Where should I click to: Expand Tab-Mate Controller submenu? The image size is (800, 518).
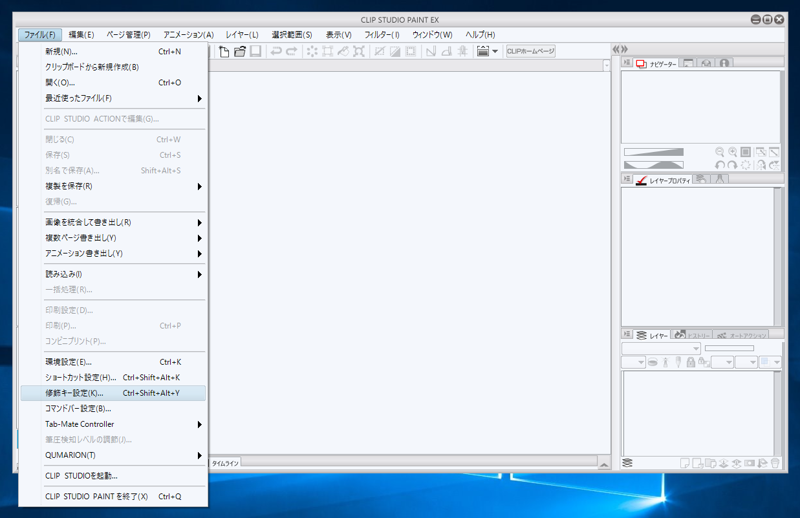(113, 424)
